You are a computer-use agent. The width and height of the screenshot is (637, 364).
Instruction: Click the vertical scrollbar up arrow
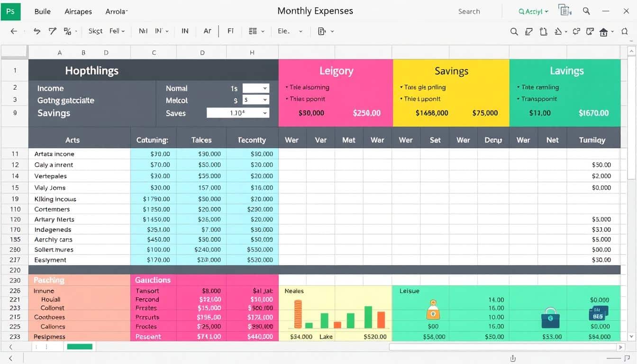pyautogui.click(x=631, y=51)
